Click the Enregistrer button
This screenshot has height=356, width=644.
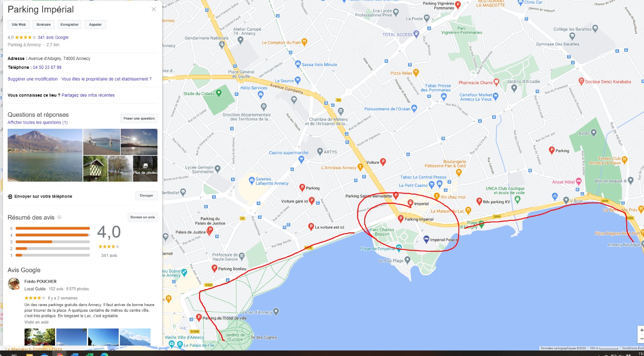[x=69, y=25]
